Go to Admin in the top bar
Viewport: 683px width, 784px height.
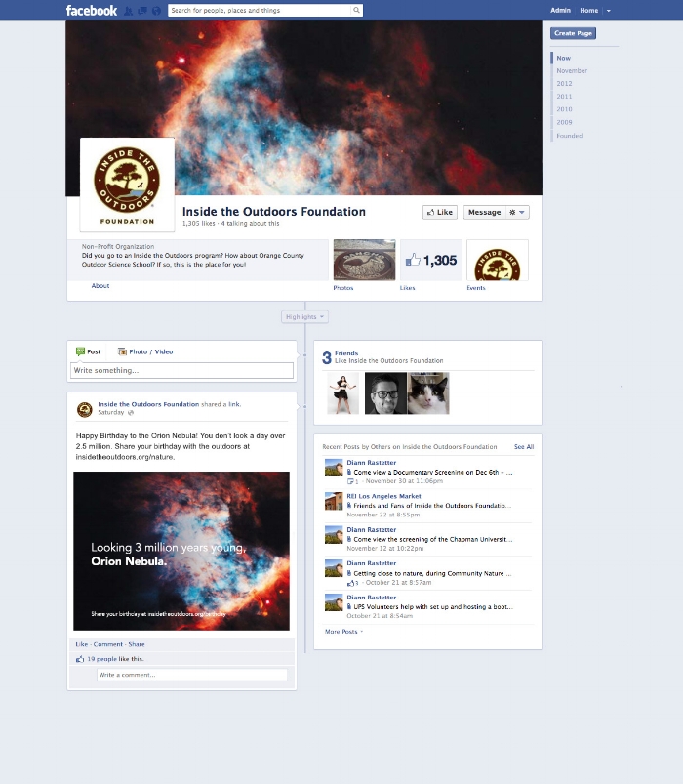click(560, 10)
